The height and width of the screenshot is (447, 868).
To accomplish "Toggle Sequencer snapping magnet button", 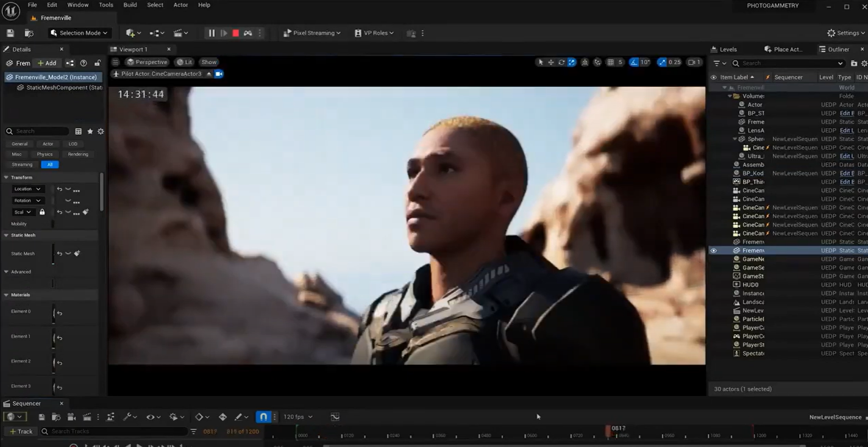I will pos(263,417).
